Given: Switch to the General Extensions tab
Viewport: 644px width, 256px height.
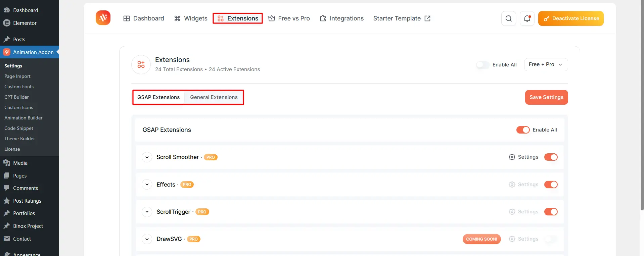Looking at the screenshot, I should point(214,97).
